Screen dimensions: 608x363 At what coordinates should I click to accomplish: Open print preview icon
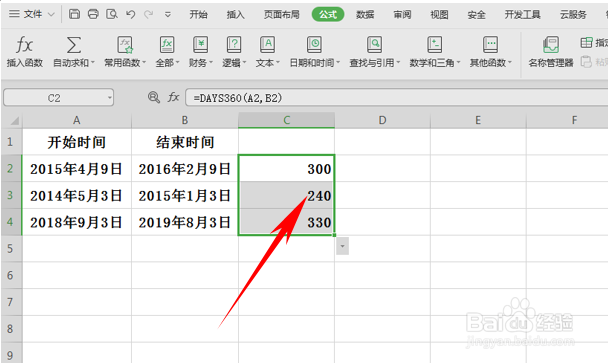pos(112,14)
